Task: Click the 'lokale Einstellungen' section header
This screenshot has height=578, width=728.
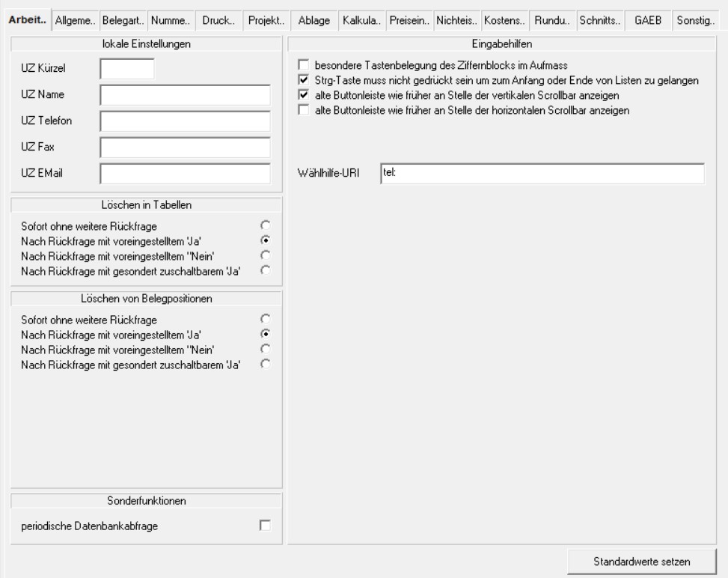Action: [146, 43]
